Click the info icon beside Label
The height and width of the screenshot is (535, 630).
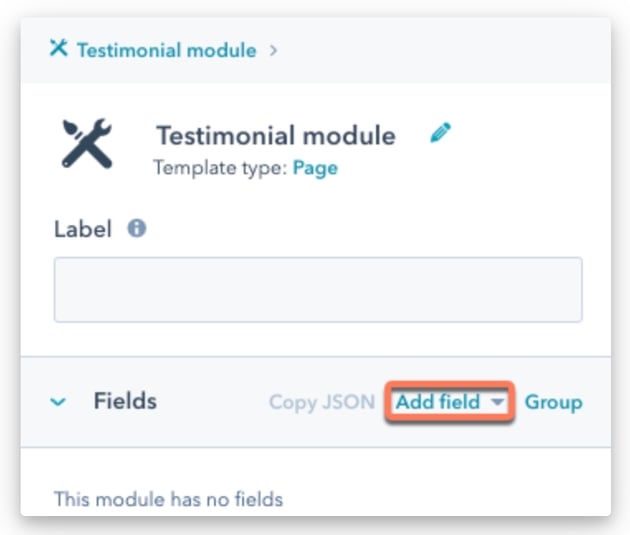pyautogui.click(x=137, y=228)
